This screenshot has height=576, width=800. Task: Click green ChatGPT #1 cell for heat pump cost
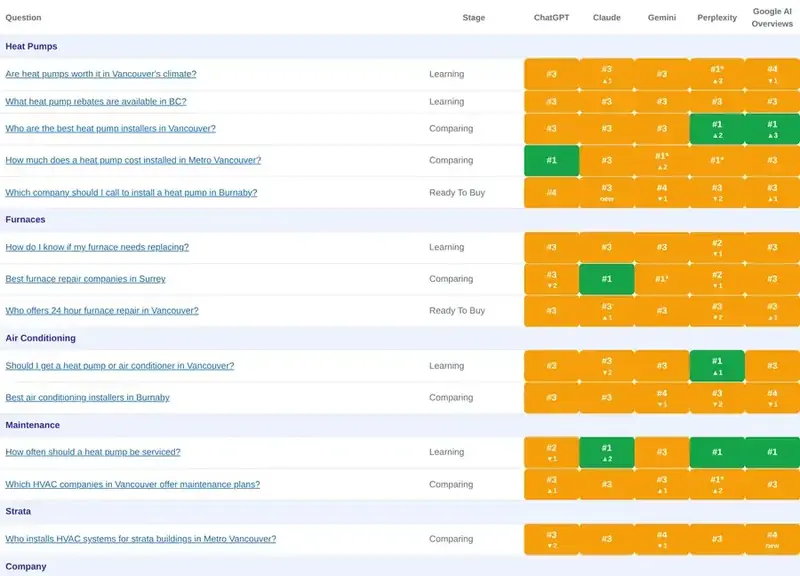pyautogui.click(x=552, y=160)
